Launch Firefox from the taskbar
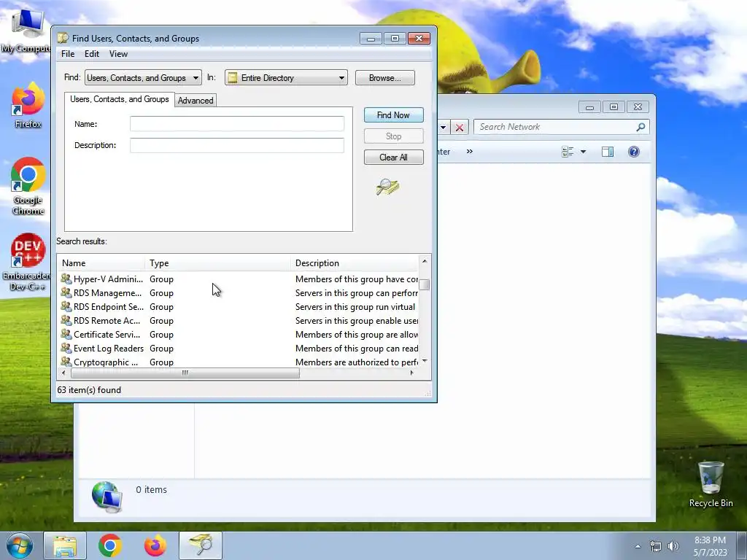747x560 pixels. pos(155,545)
